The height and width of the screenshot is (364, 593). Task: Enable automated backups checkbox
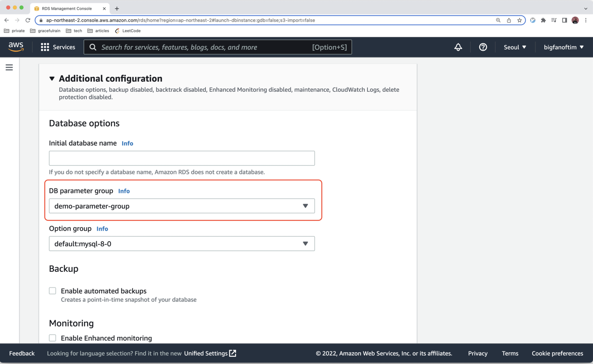tap(53, 291)
